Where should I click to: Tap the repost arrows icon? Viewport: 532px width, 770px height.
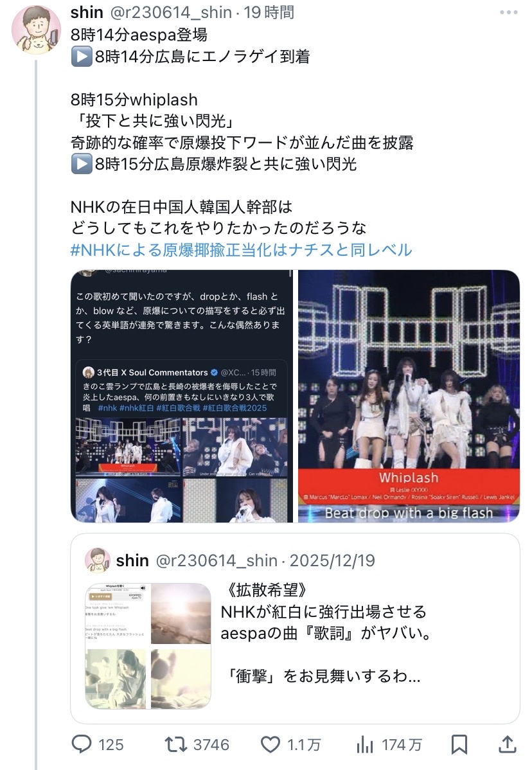pyautogui.click(x=175, y=744)
